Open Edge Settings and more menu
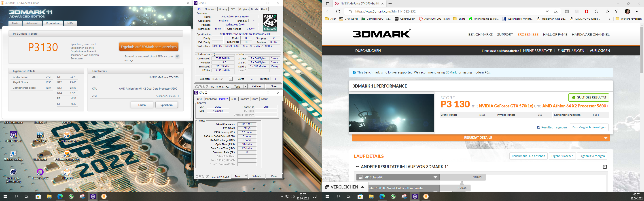Image resolution: width=644 pixels, height=201 pixels. [637, 11]
